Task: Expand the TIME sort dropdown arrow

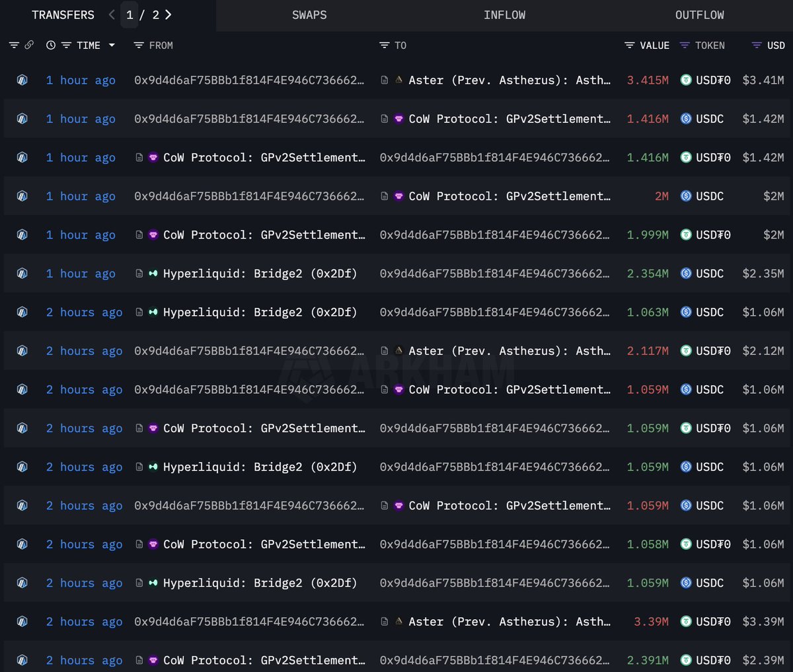Action: [x=112, y=45]
